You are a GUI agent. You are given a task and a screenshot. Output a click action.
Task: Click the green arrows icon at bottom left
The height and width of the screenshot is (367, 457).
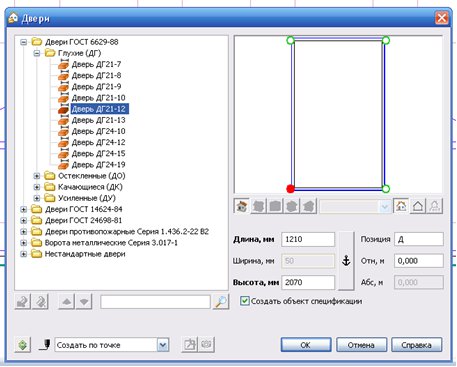[x=22, y=345]
